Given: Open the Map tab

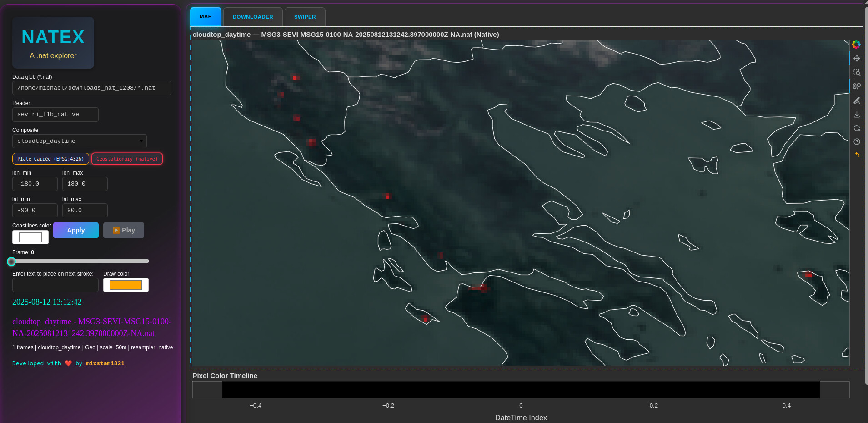Looking at the screenshot, I should click(x=206, y=16).
